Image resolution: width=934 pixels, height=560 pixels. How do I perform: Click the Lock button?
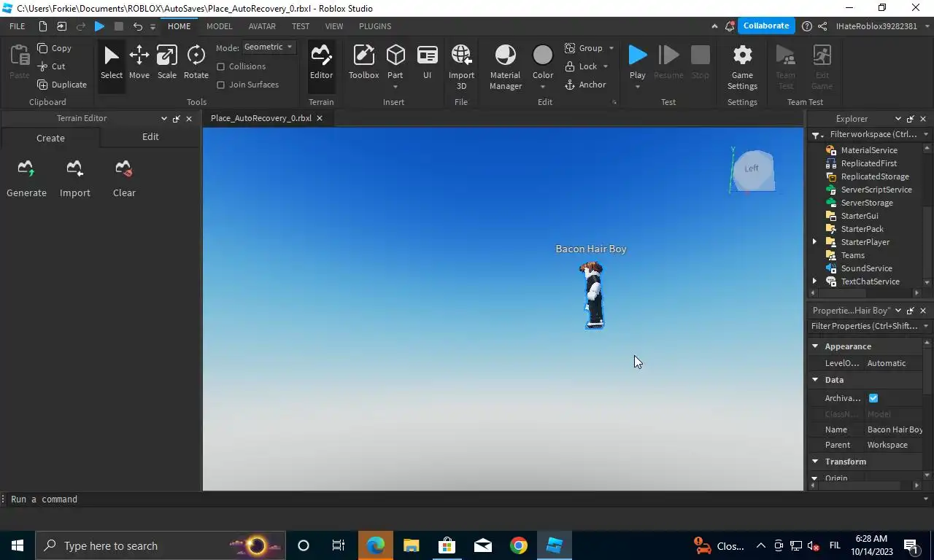pyautogui.click(x=581, y=66)
